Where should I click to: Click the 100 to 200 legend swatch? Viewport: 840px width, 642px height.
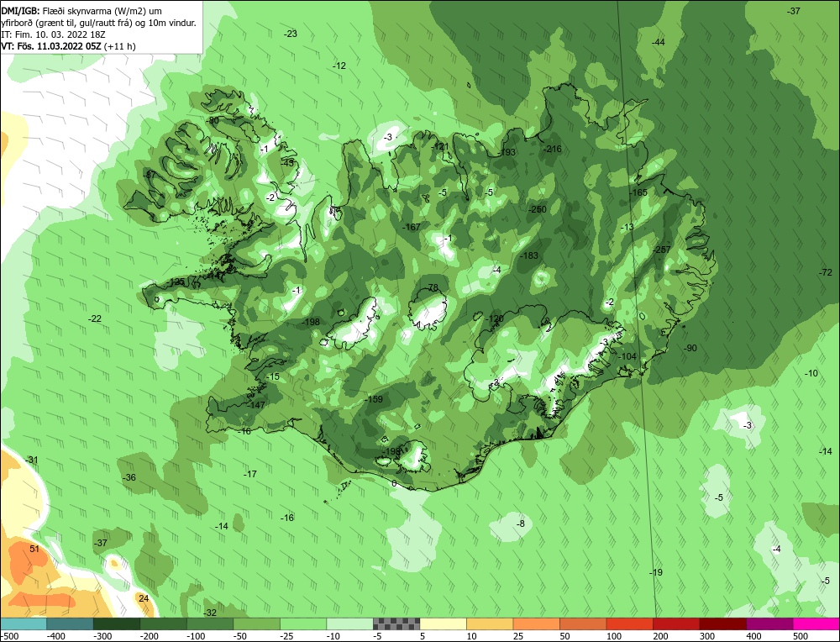tap(629, 624)
